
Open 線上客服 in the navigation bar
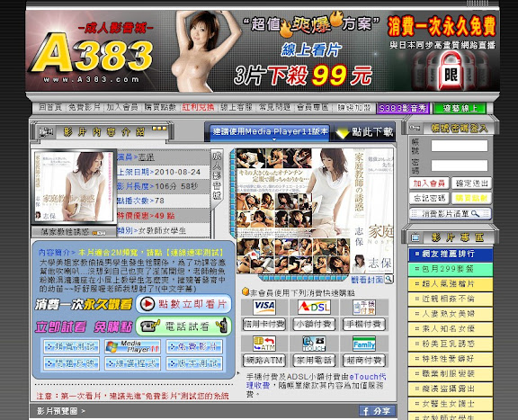click(x=237, y=108)
